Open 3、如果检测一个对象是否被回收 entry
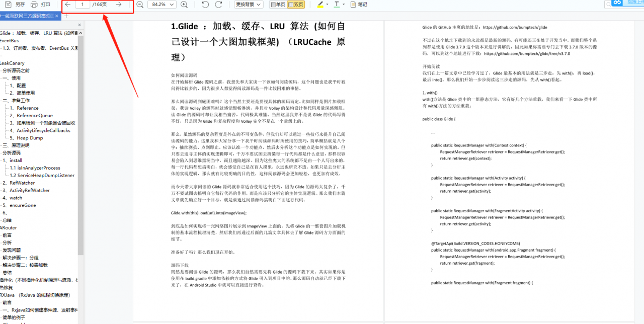Screen dimensions: 644x324 [x=42, y=123]
